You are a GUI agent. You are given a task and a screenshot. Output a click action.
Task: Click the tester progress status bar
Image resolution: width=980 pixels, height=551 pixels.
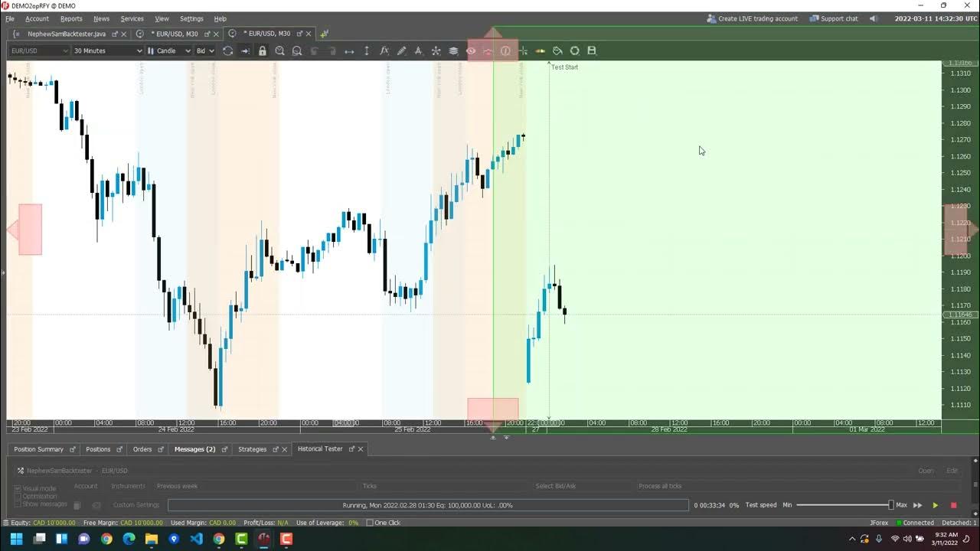[428, 505]
